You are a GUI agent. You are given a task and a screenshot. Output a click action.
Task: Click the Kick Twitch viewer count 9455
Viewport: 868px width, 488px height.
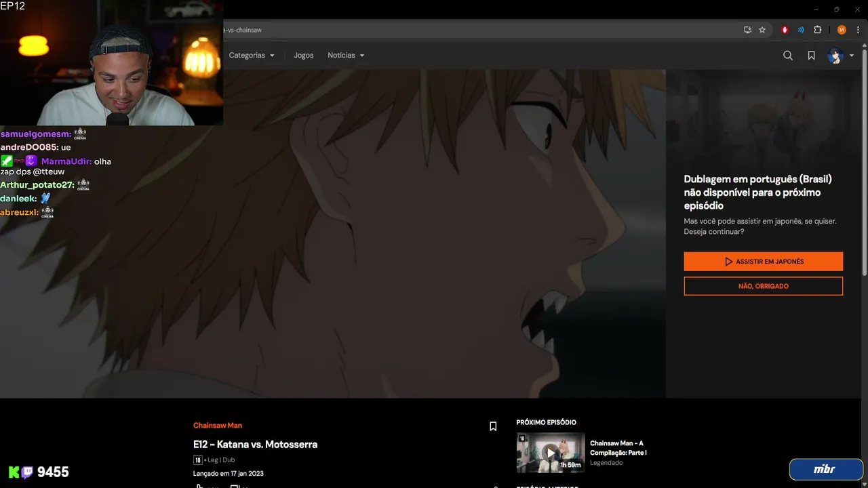53,472
